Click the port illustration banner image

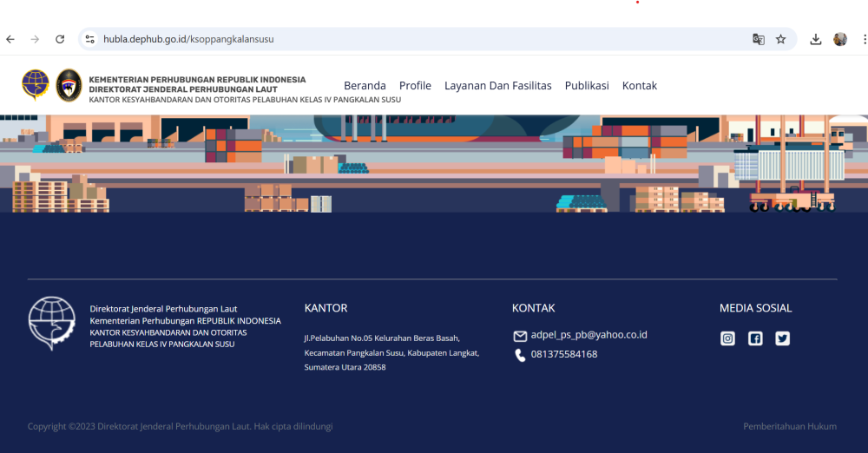coord(434,163)
